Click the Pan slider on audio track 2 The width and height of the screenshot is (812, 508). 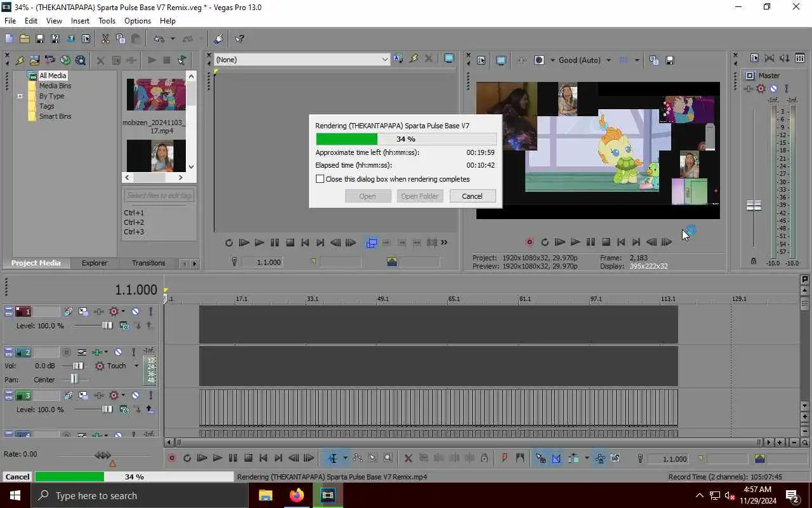point(74,379)
